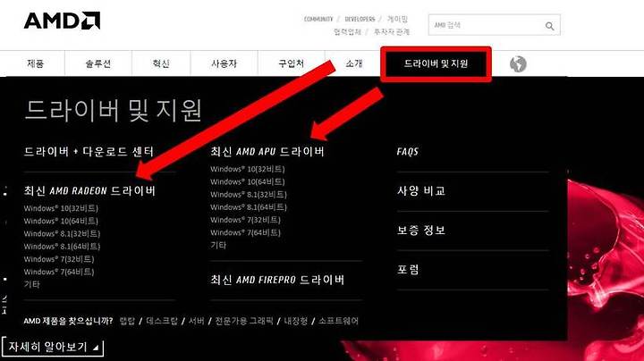Open 최신 AMD RADEON 드라이버 heading
The image size is (644, 361).
89,190
